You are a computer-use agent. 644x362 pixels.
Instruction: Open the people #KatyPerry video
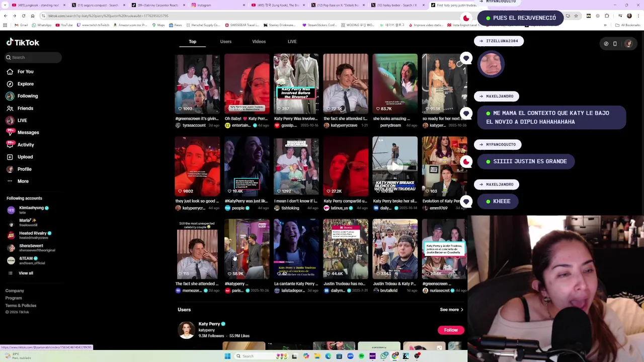[x=247, y=166]
